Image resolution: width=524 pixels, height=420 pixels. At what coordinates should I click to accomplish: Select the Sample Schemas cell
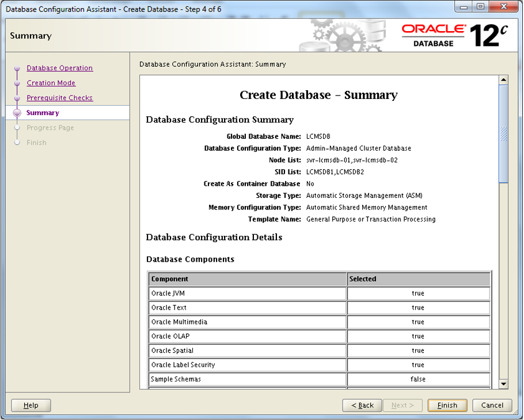click(x=247, y=379)
